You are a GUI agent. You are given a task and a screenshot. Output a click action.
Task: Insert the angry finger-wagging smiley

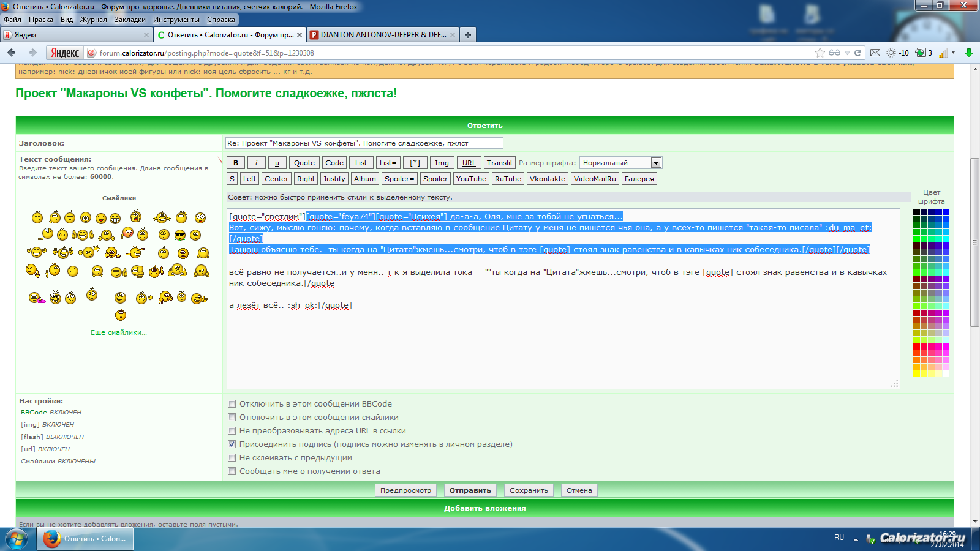pyautogui.click(x=32, y=271)
